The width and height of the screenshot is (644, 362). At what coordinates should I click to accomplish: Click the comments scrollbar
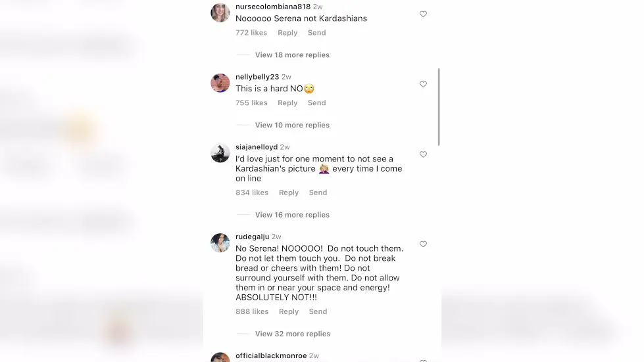pyautogui.click(x=439, y=107)
